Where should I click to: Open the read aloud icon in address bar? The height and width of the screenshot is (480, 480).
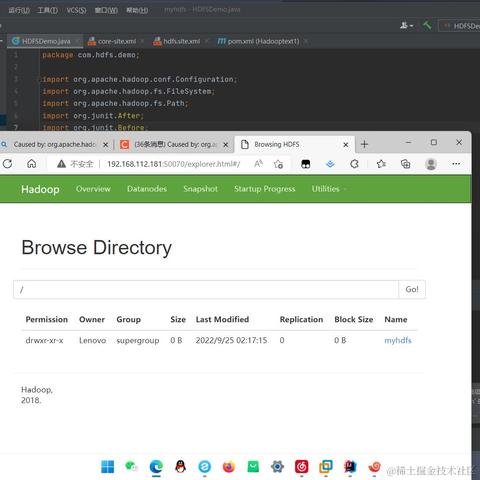pos(258,164)
